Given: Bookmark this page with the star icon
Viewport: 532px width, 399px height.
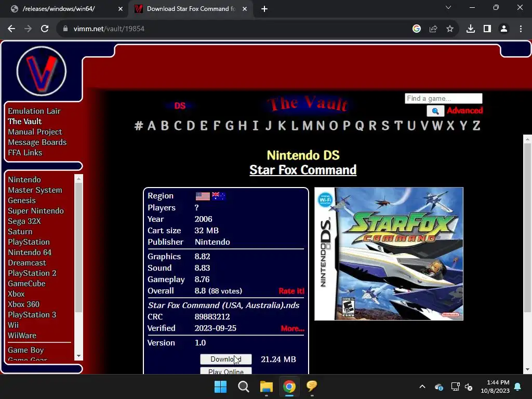Looking at the screenshot, I should (x=450, y=29).
